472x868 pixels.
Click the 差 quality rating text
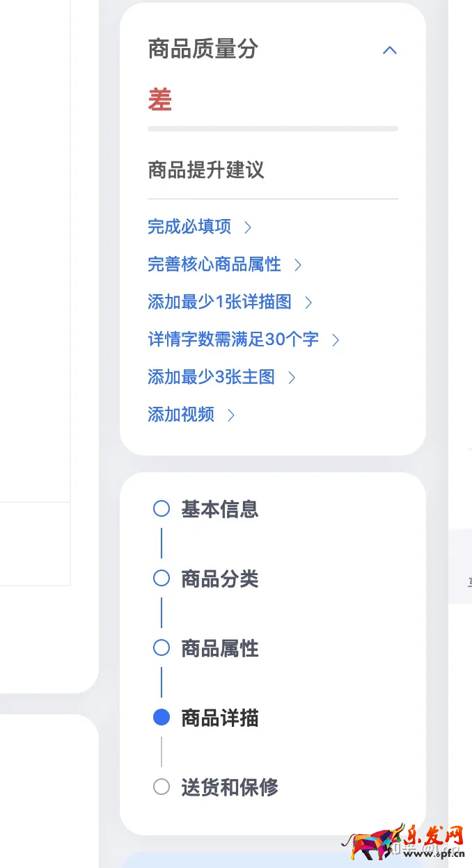[160, 100]
